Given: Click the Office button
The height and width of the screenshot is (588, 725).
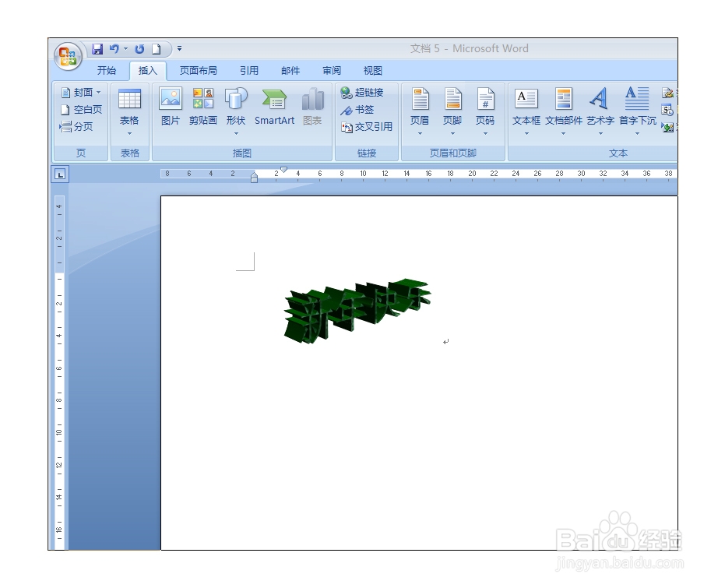Looking at the screenshot, I should 65,55.
